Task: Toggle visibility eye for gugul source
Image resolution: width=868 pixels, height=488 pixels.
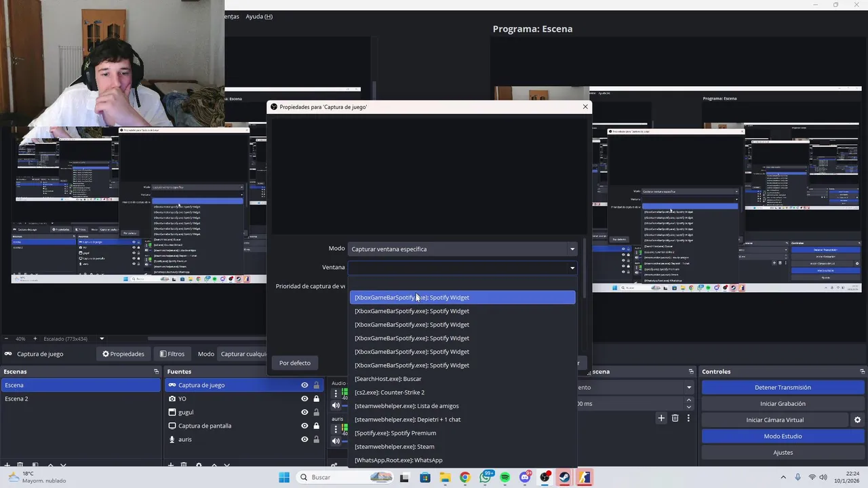Action: (304, 412)
